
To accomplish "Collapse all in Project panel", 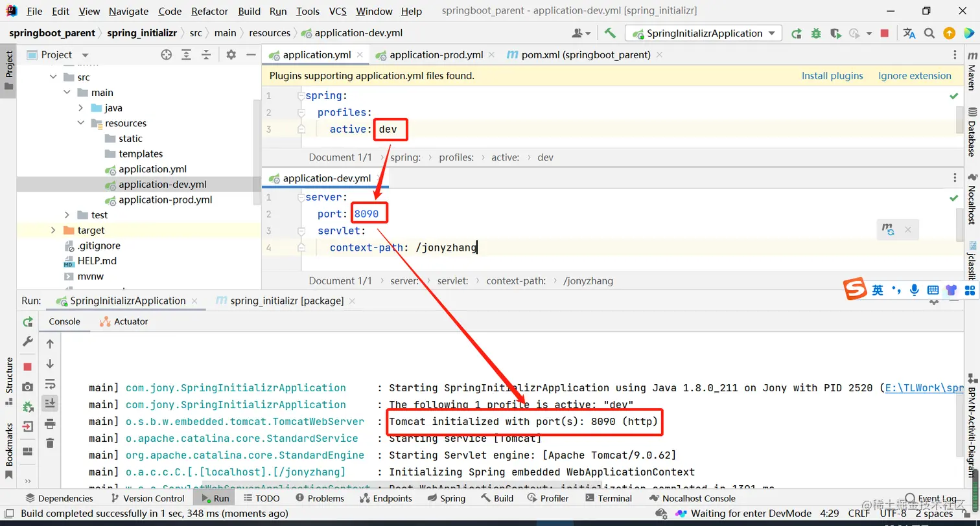I will pos(206,55).
